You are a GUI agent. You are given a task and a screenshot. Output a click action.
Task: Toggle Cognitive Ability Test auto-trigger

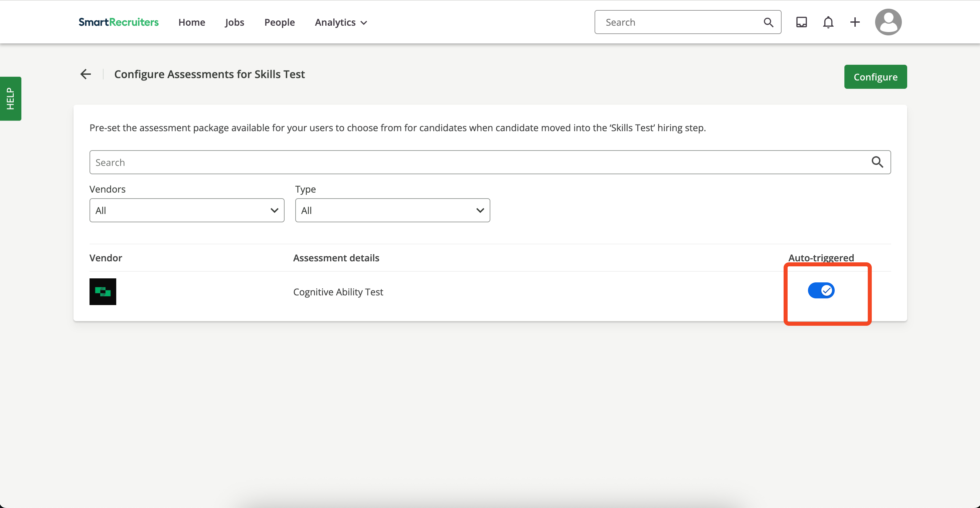(x=821, y=290)
